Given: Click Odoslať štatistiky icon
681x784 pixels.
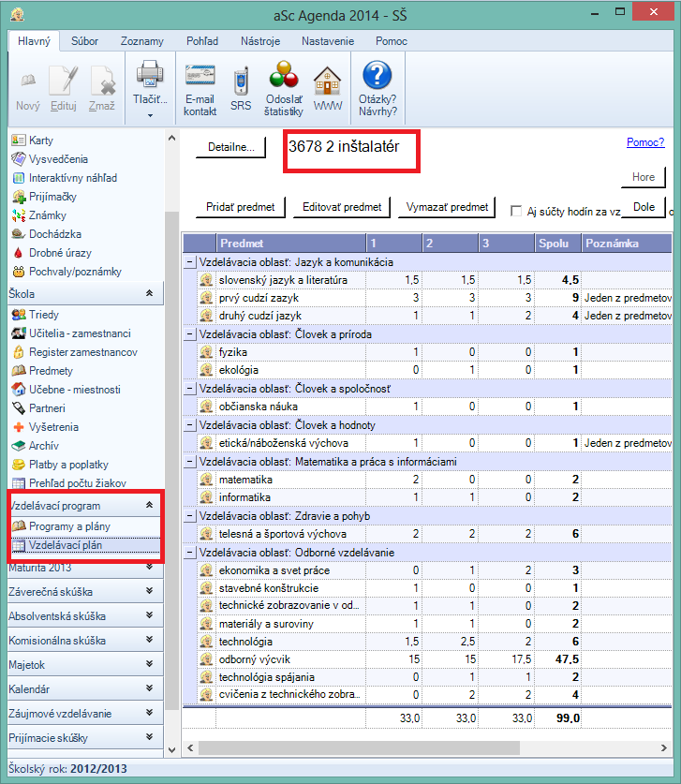Looking at the screenshot, I should tap(284, 75).
